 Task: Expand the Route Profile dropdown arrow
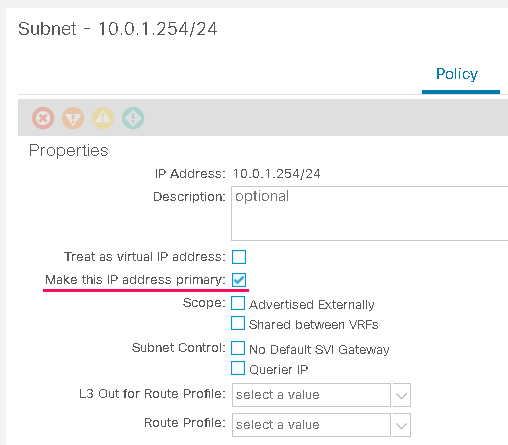[x=401, y=425]
